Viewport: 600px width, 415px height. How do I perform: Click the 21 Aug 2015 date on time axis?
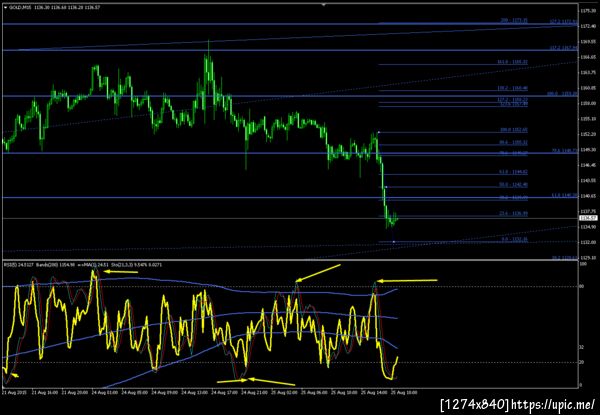click(x=13, y=393)
